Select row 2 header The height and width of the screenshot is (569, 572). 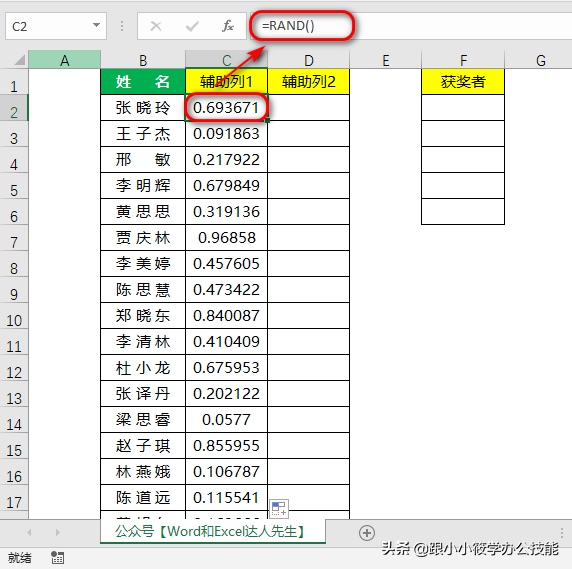click(x=14, y=108)
